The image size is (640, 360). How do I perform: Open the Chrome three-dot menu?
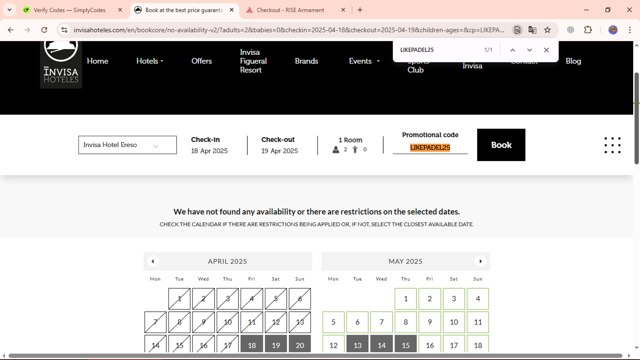(x=630, y=30)
